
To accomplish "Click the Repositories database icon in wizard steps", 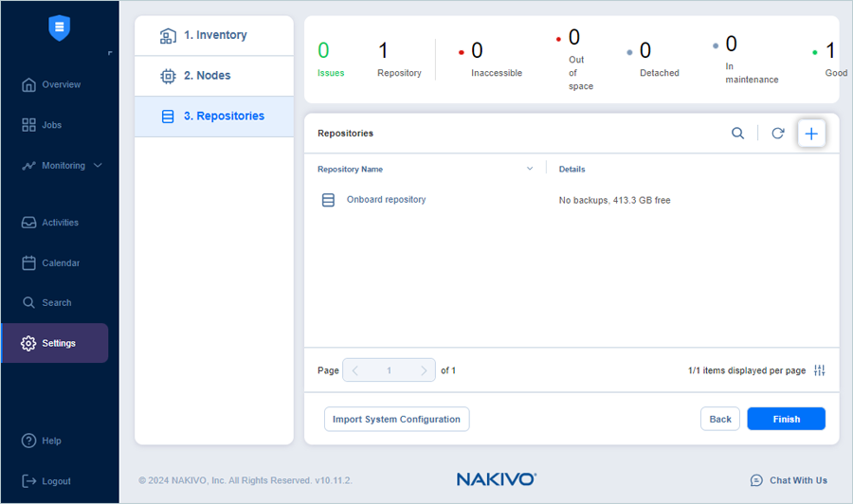I will coord(168,117).
